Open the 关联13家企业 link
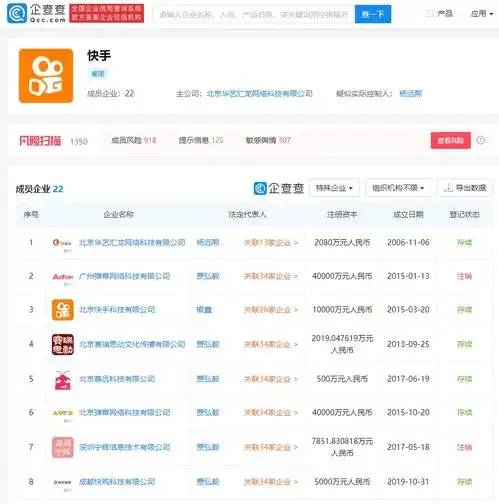499x504 pixels. (x=271, y=243)
